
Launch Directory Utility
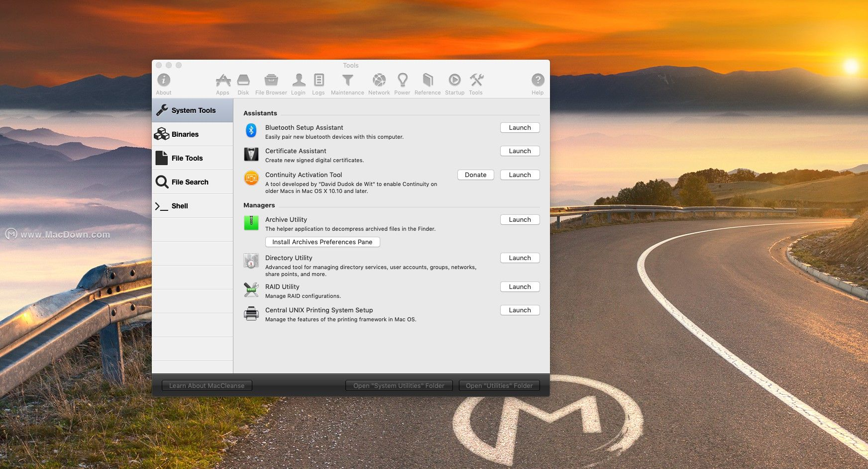(x=520, y=258)
